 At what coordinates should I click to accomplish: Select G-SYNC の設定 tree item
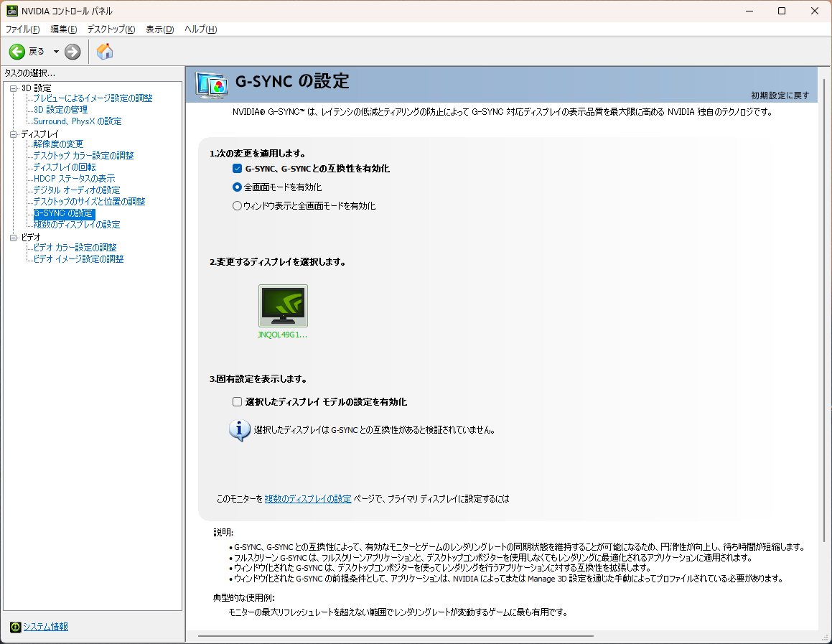[64, 213]
